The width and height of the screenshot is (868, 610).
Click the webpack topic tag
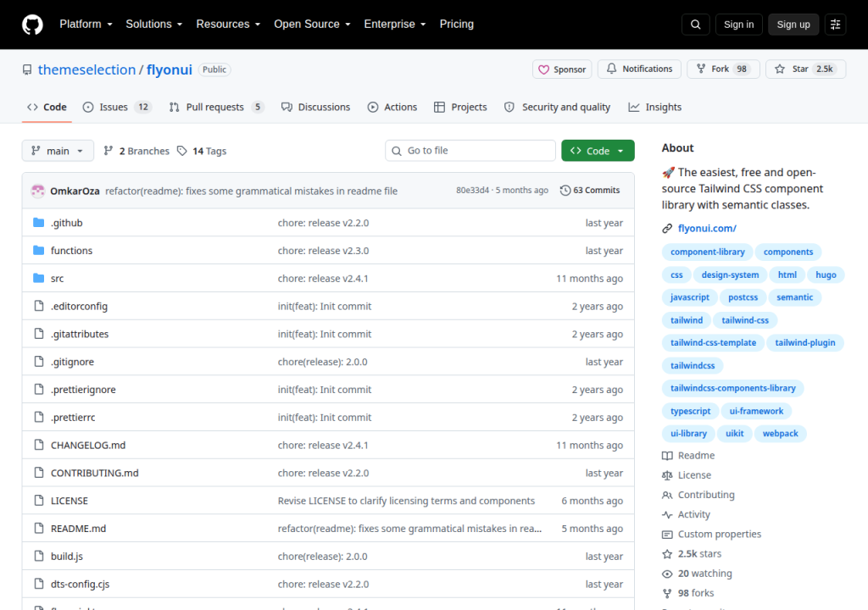point(781,434)
